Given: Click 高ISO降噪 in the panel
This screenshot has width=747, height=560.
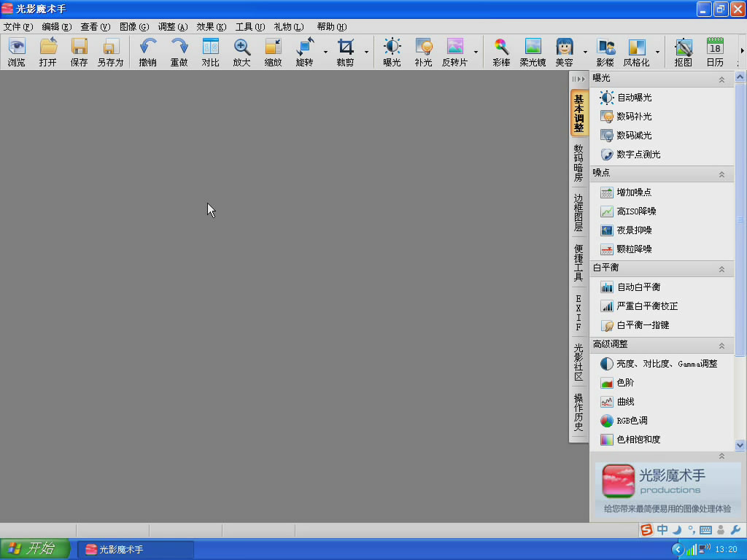Looking at the screenshot, I should point(628,211).
